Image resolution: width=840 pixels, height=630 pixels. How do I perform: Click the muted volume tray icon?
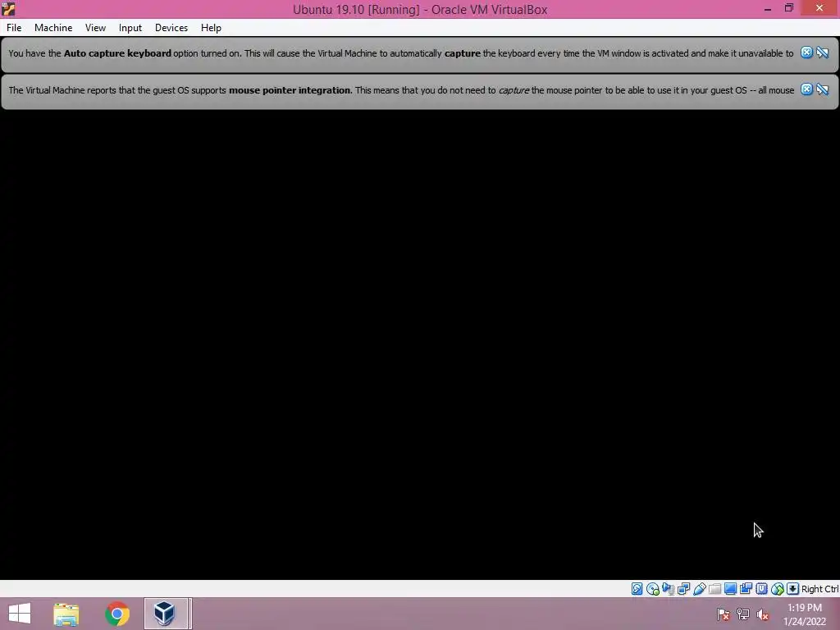point(763,614)
